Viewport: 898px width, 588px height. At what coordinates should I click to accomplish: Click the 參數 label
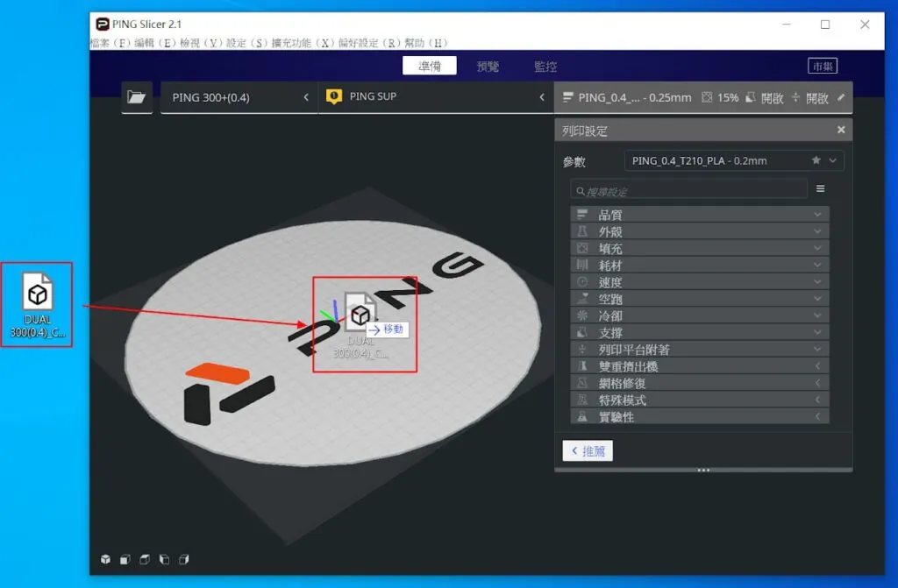coord(574,162)
